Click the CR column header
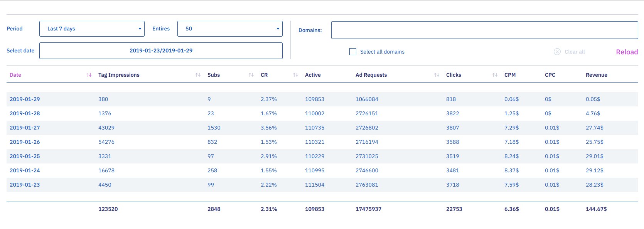This screenshot has height=229, width=644. pyautogui.click(x=264, y=75)
